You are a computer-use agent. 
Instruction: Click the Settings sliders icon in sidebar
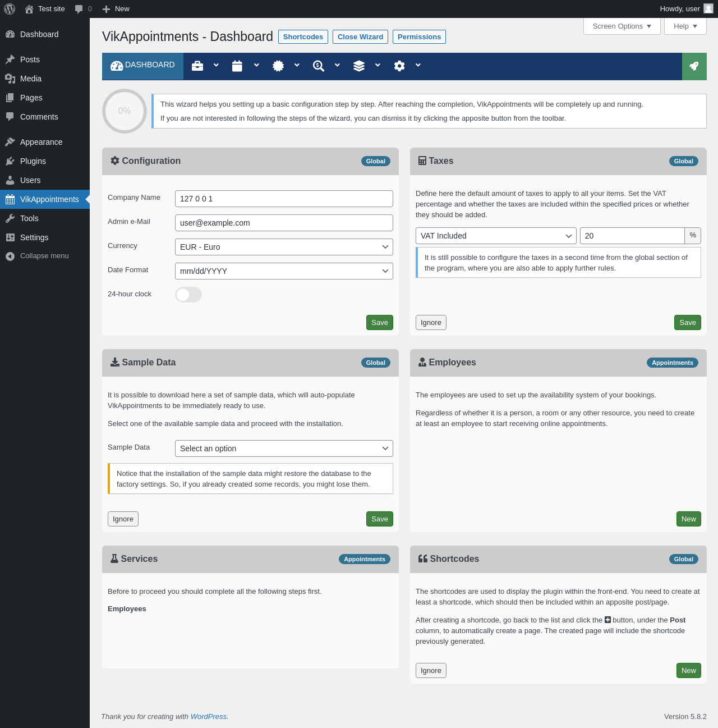point(10,237)
